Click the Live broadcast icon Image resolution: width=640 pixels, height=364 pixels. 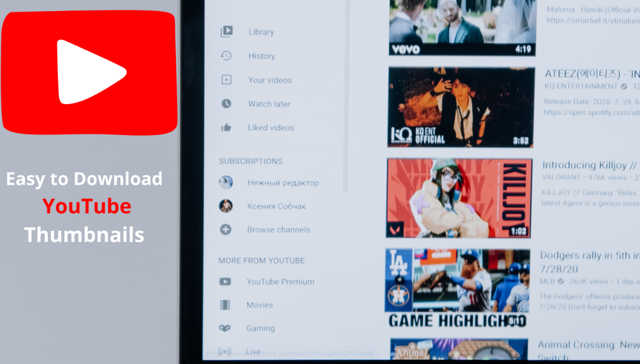(x=224, y=352)
